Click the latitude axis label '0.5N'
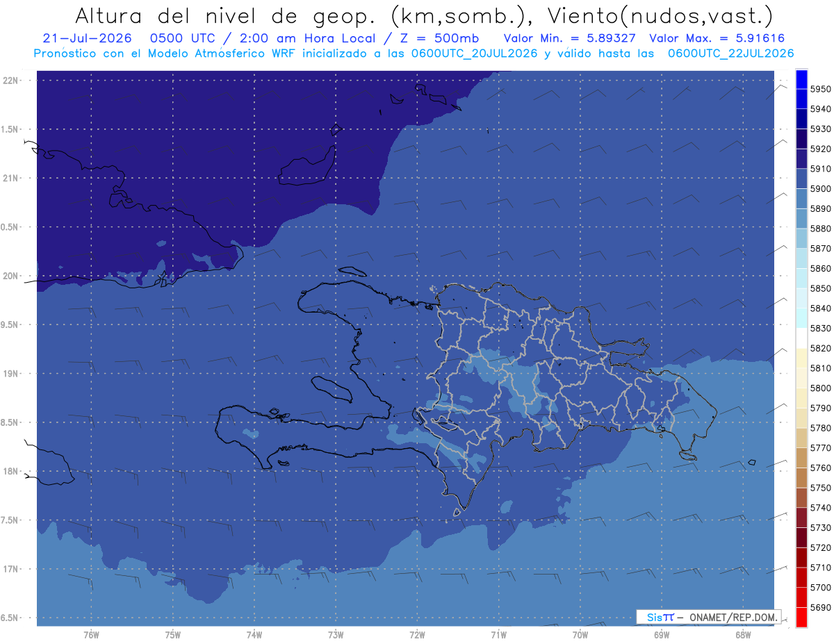The height and width of the screenshot is (644, 834). click(x=10, y=227)
